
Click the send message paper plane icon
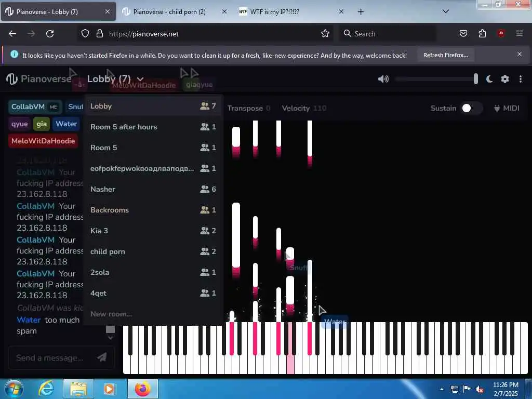point(102,357)
